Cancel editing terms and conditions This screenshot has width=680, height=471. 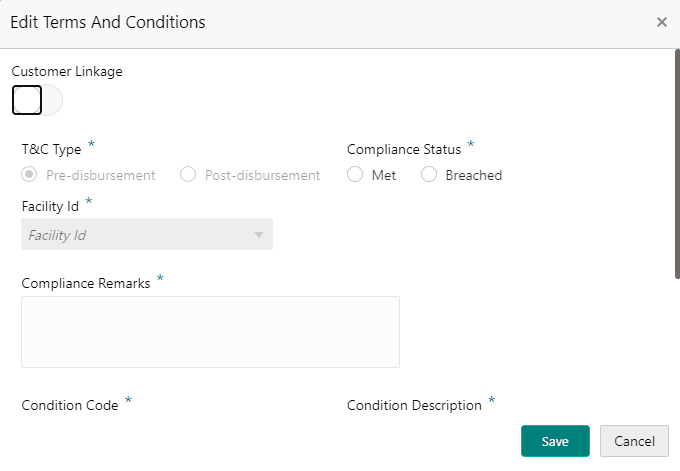click(x=634, y=441)
